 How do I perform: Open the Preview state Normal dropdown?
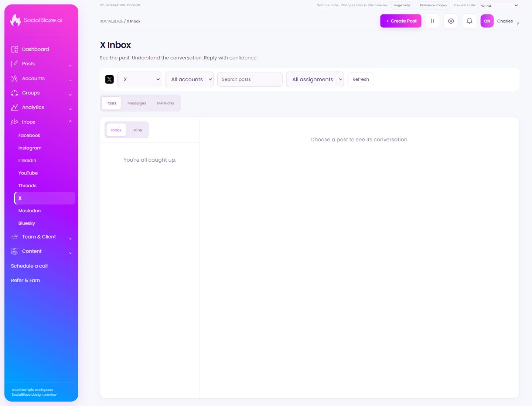pyautogui.click(x=498, y=6)
